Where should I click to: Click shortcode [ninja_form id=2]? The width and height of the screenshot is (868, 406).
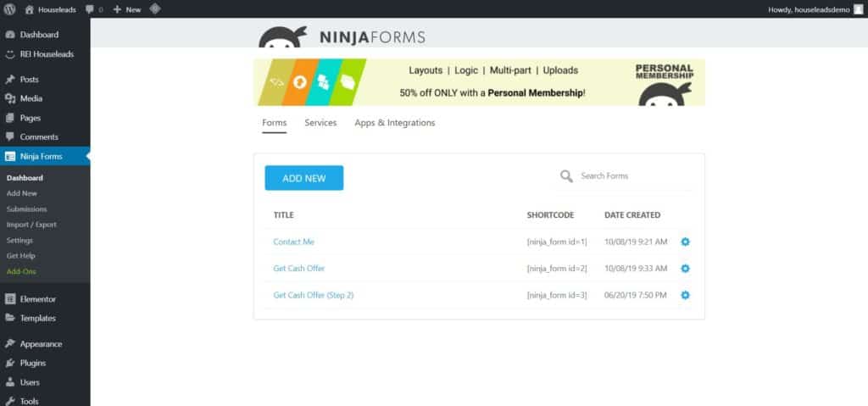point(557,268)
